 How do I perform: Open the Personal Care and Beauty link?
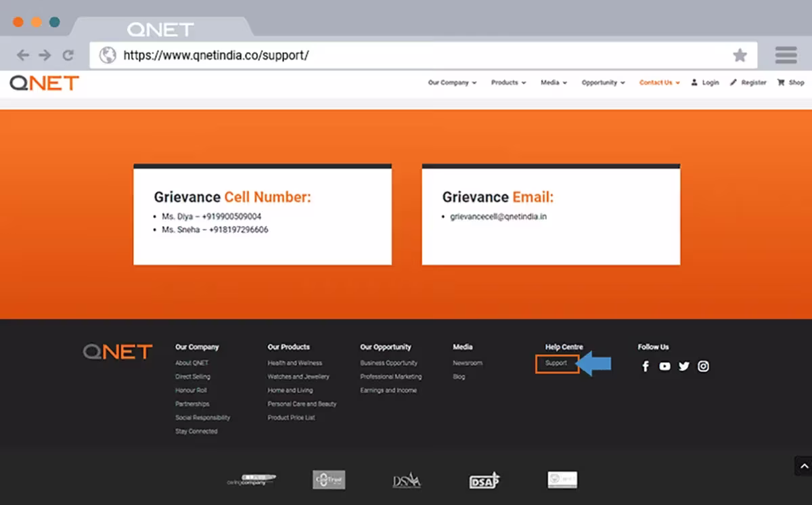[302, 404]
